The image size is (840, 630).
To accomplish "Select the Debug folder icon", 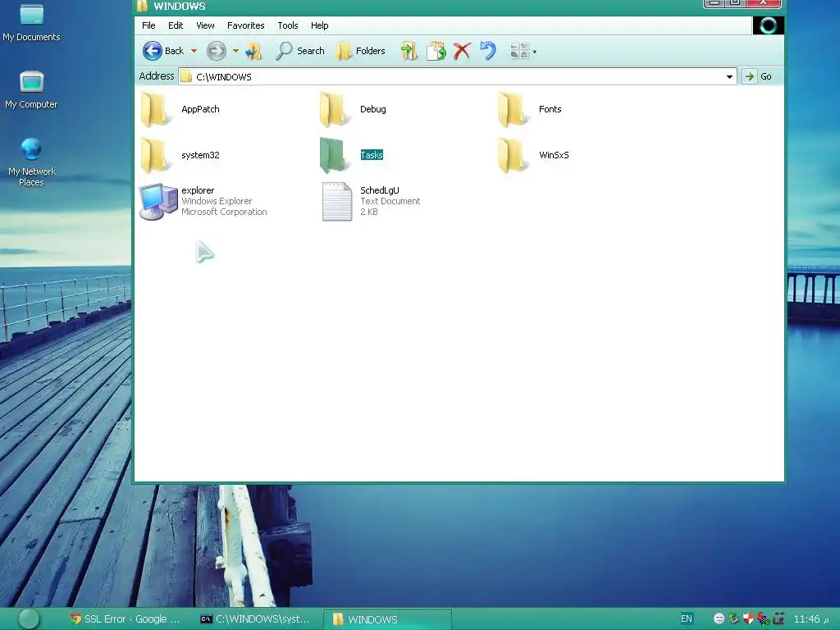I will pyautogui.click(x=335, y=109).
